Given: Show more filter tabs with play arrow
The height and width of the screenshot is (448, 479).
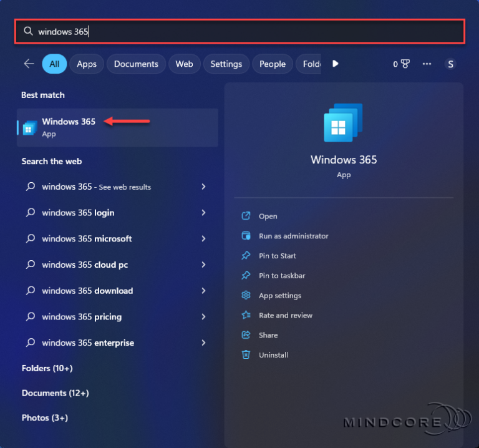Looking at the screenshot, I should coord(335,64).
